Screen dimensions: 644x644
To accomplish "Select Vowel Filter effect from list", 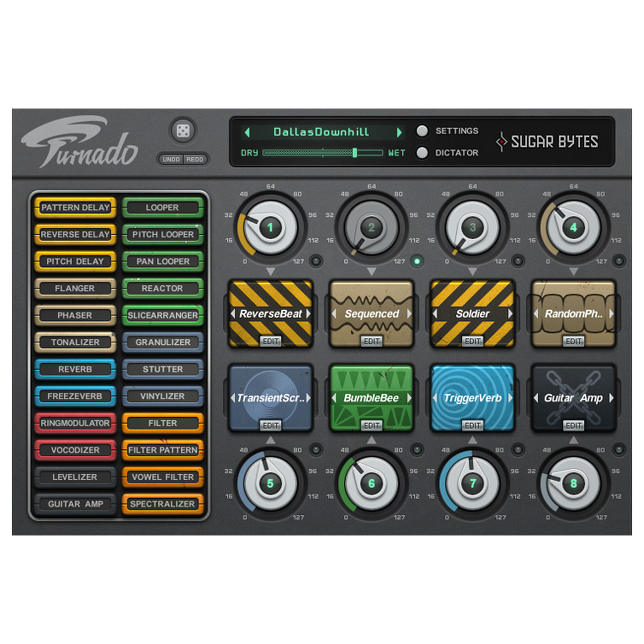I will (163, 477).
